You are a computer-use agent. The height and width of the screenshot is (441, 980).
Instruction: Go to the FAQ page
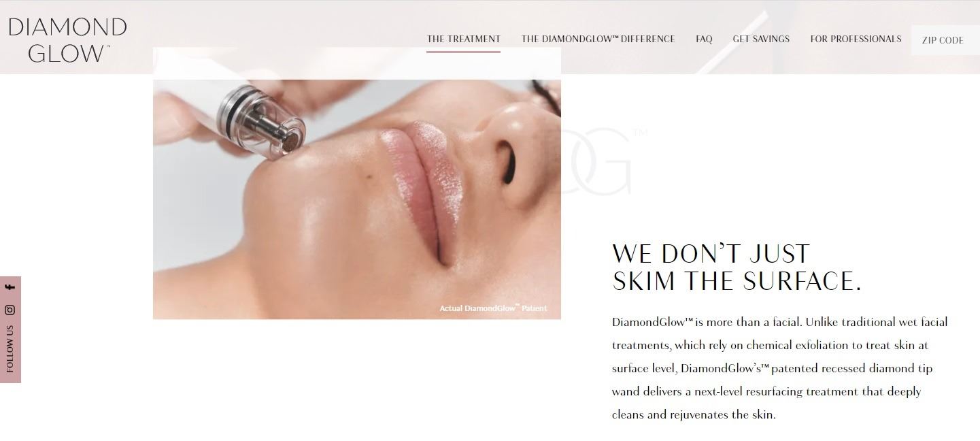[x=704, y=39]
